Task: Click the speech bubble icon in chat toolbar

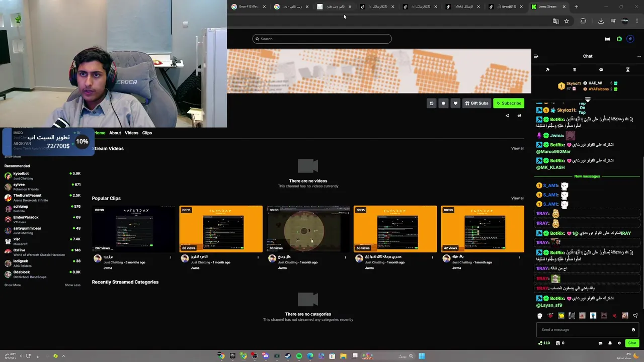Action: pos(601,70)
